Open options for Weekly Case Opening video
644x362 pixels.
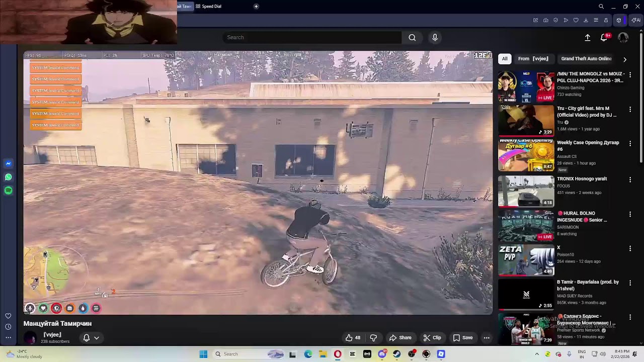(630, 143)
